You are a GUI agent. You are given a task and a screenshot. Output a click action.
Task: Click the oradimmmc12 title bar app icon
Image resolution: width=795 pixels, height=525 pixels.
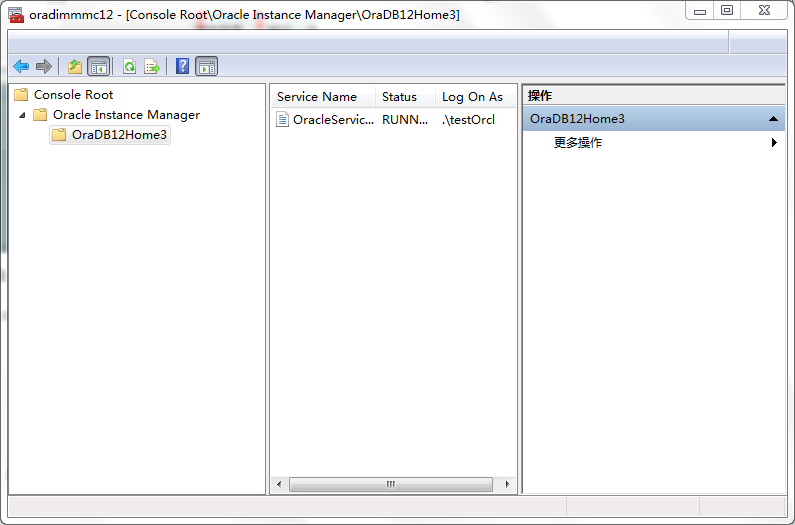click(16, 15)
